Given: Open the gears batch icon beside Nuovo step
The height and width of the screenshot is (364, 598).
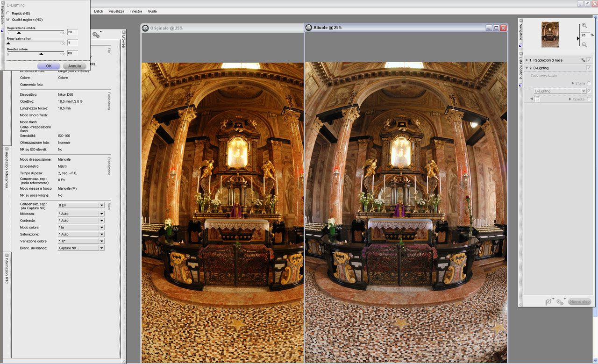Looking at the screenshot, I should click(560, 302).
